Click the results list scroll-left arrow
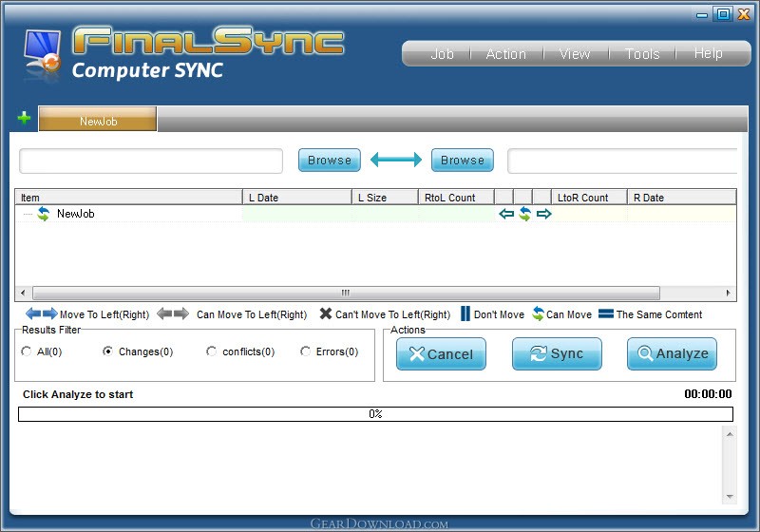 pos(23,293)
